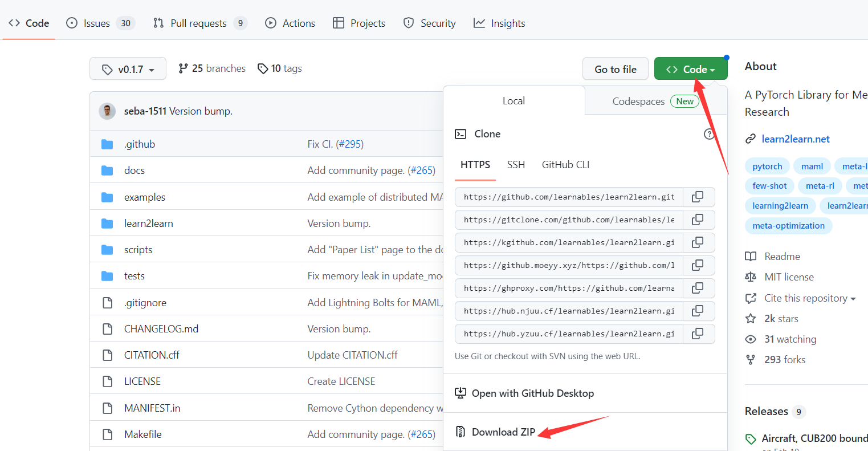Screen dimensions: 868x451
Task: Copy the gitclone.com clone URL
Action: point(697,220)
